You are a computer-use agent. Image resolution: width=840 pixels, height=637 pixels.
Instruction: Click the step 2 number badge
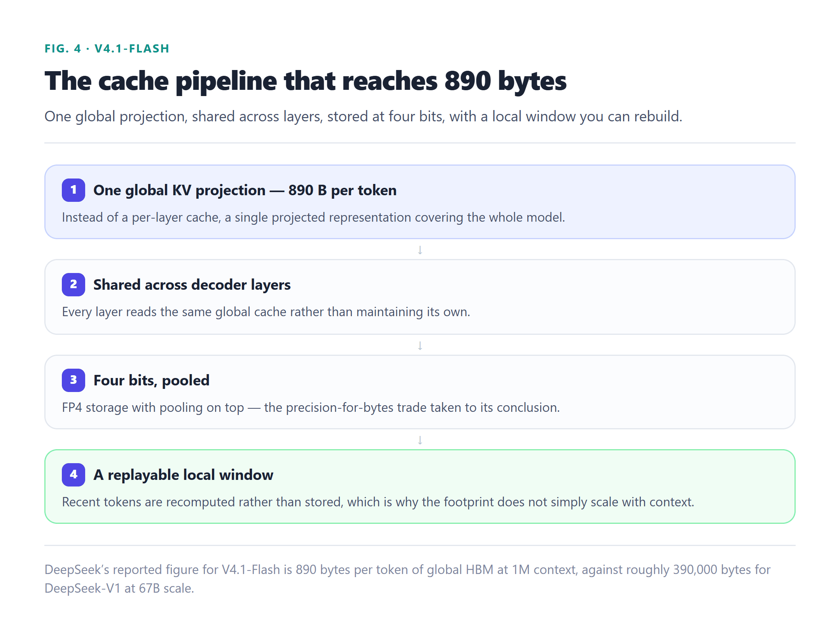pos(73,285)
